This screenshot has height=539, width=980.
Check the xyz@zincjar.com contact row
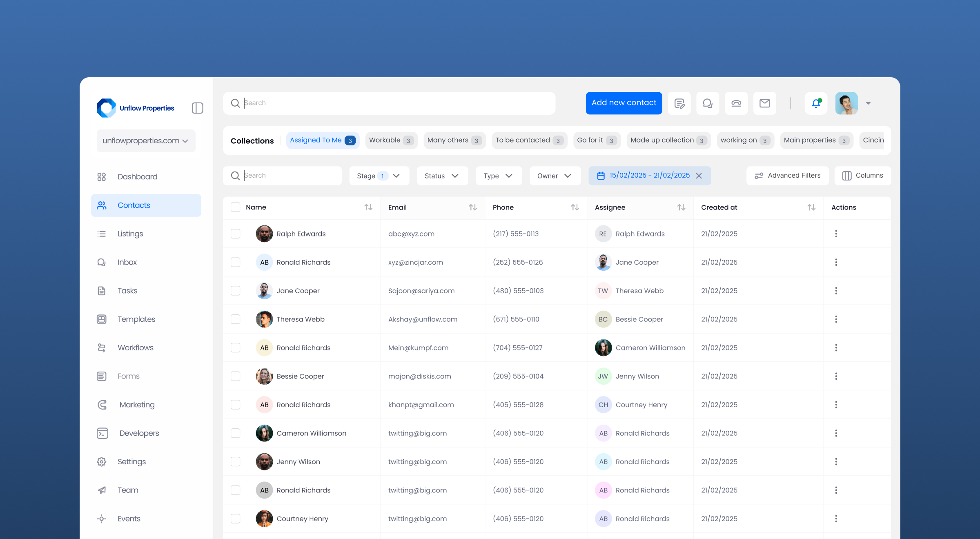[236, 262]
